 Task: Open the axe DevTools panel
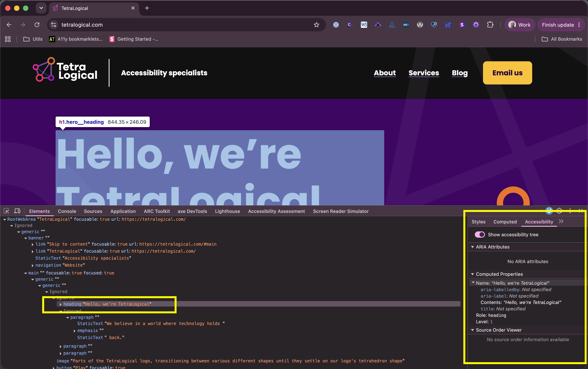coord(192,211)
